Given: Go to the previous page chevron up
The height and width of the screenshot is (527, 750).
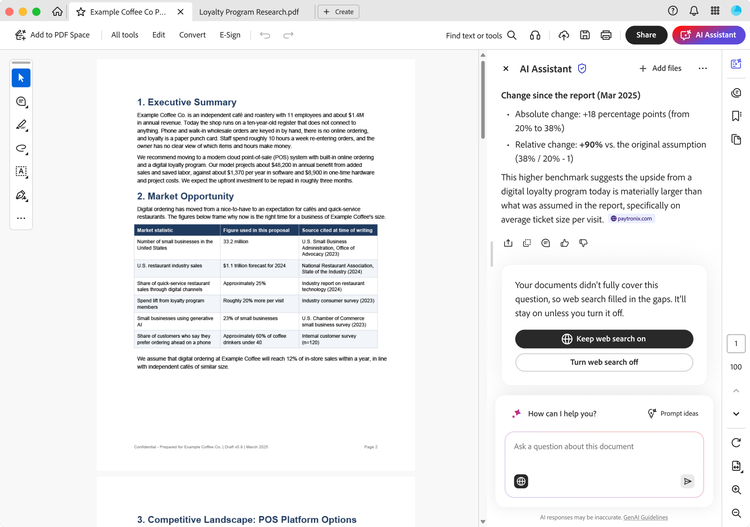Looking at the screenshot, I should click(736, 390).
